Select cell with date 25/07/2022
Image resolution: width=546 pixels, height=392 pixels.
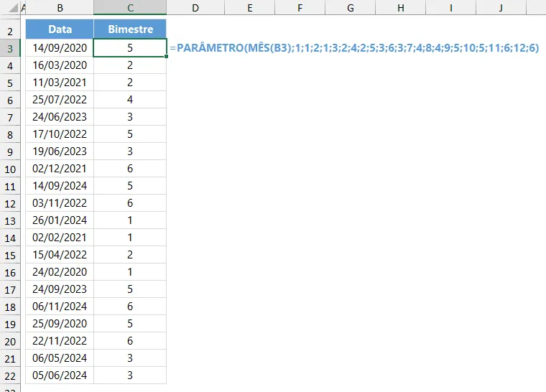(x=60, y=100)
